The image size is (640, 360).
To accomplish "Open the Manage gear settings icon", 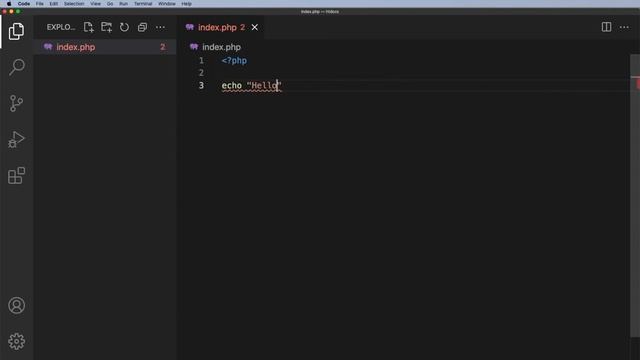I will [x=16, y=341].
